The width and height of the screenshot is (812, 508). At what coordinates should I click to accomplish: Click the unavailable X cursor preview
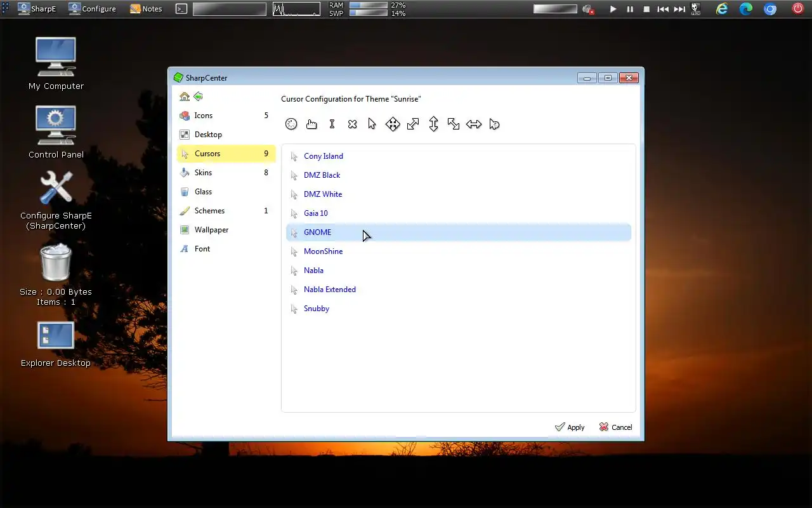352,124
